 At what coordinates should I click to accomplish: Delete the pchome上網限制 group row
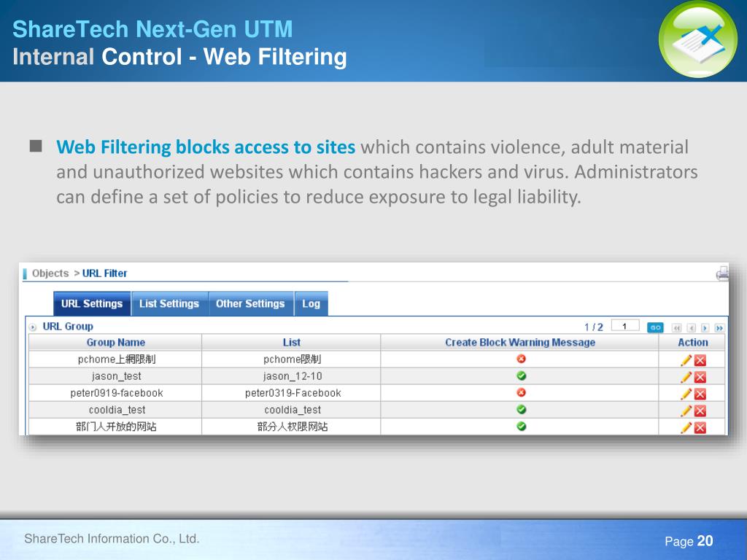tap(700, 360)
